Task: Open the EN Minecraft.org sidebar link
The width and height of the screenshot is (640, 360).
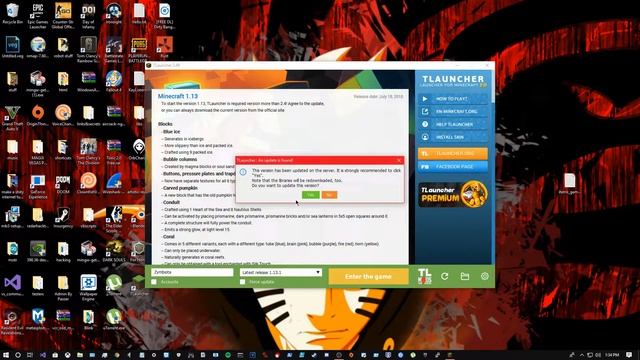Action: (x=453, y=111)
